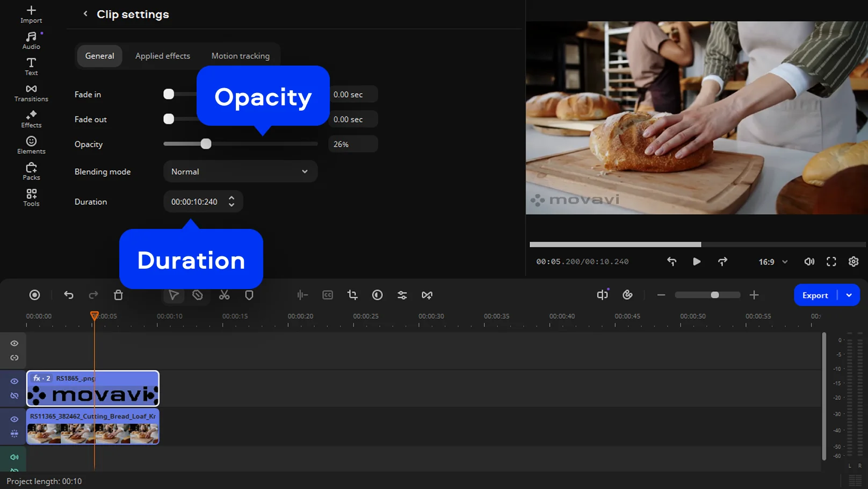Expand the Blending mode dropdown
Image resolution: width=868 pixels, height=489 pixels.
240,172
